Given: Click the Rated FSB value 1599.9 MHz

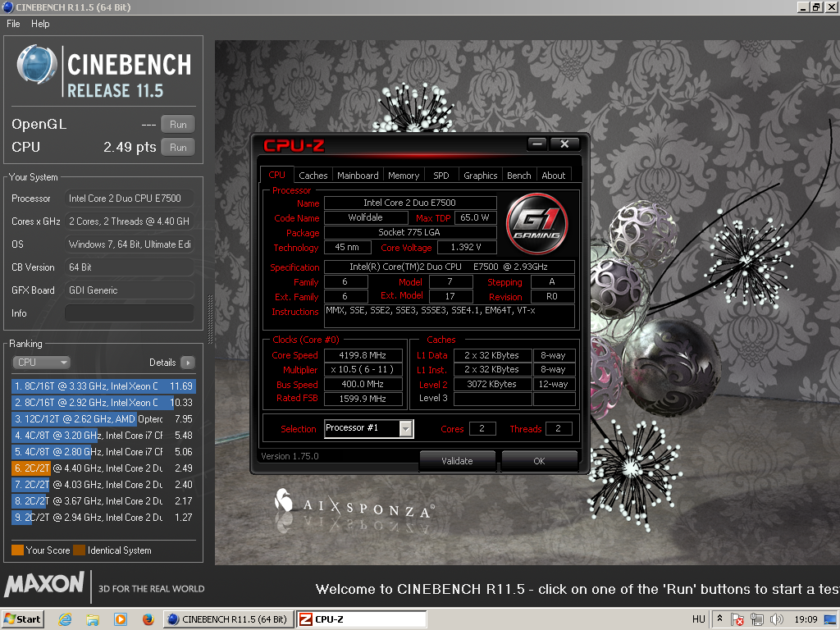Looking at the screenshot, I should coord(363,399).
